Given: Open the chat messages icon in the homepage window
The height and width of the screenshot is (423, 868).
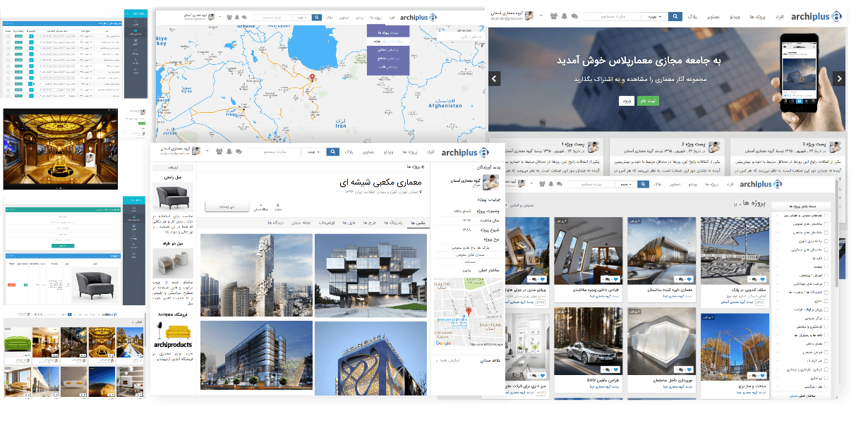Looking at the screenshot, I should point(574,16).
